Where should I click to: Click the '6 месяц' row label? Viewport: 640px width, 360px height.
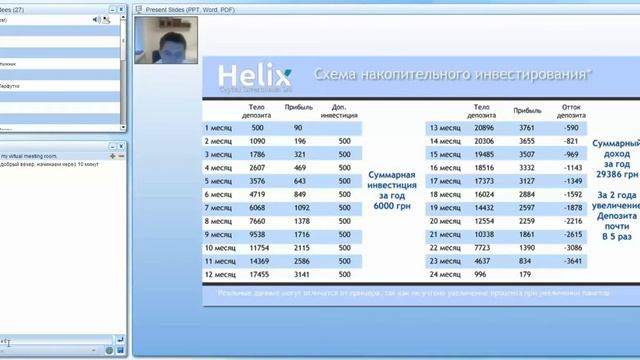click(218, 194)
